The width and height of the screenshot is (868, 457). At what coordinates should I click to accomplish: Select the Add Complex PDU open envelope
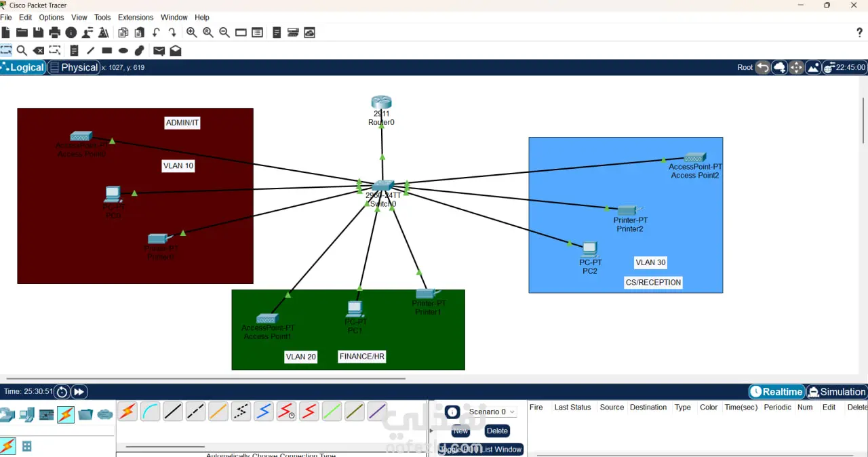[175, 50]
